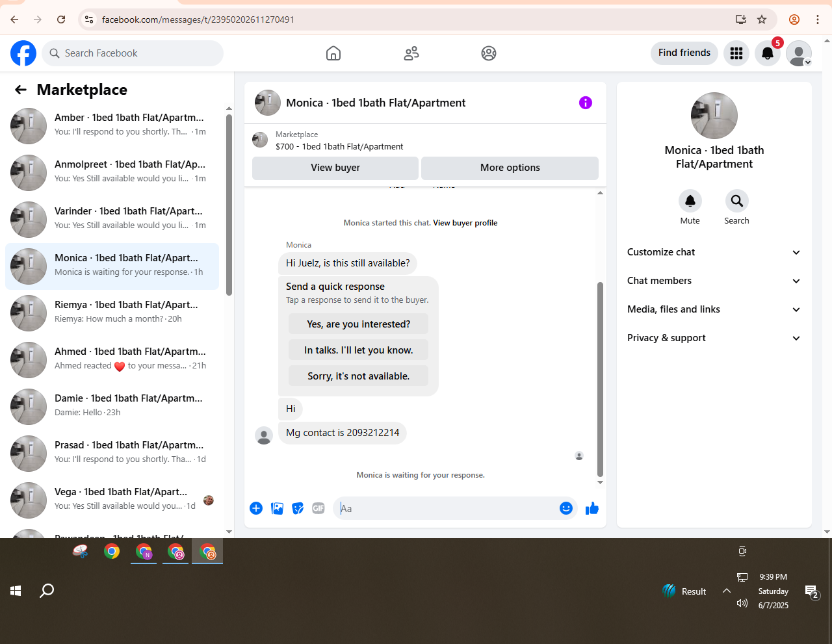Expand the Customize chat section
832x644 pixels.
pyautogui.click(x=714, y=252)
